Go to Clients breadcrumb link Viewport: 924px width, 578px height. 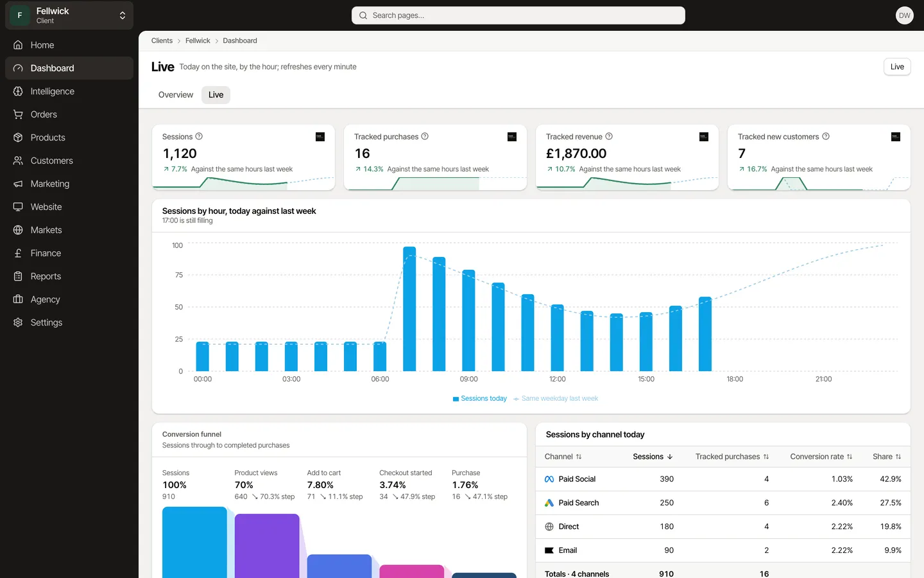tap(162, 40)
